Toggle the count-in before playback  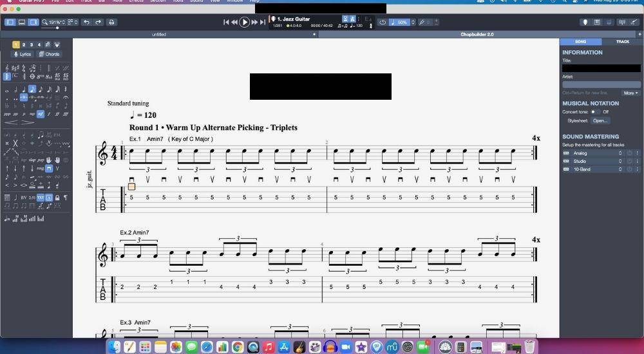[345, 19]
